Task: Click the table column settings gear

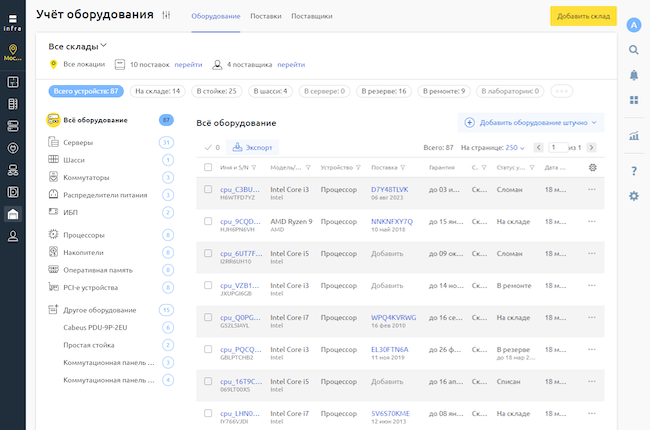Action: point(593,168)
